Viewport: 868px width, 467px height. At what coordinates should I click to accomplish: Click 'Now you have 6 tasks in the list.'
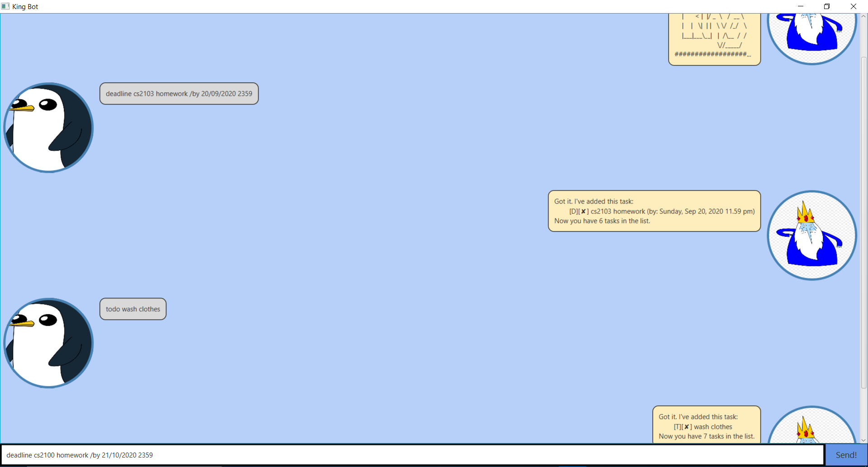click(602, 221)
